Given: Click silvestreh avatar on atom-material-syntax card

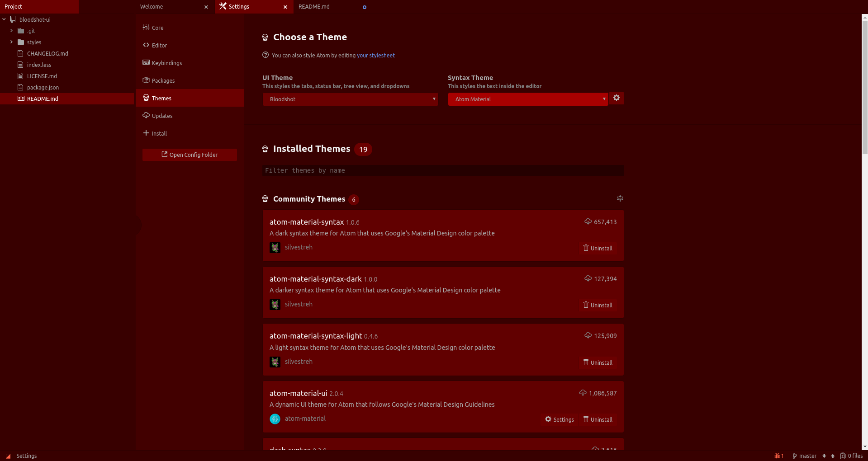Looking at the screenshot, I should pos(275,248).
